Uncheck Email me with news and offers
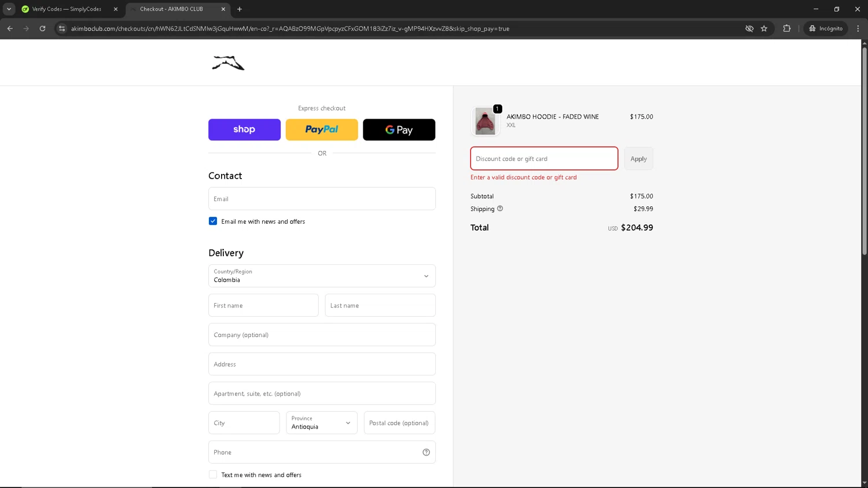 tap(213, 221)
